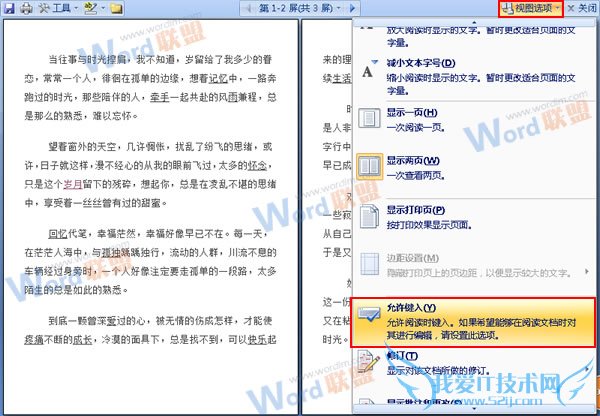Click the underlined word 牵手 in the document
Screen dimensions: 600x416
point(160,97)
